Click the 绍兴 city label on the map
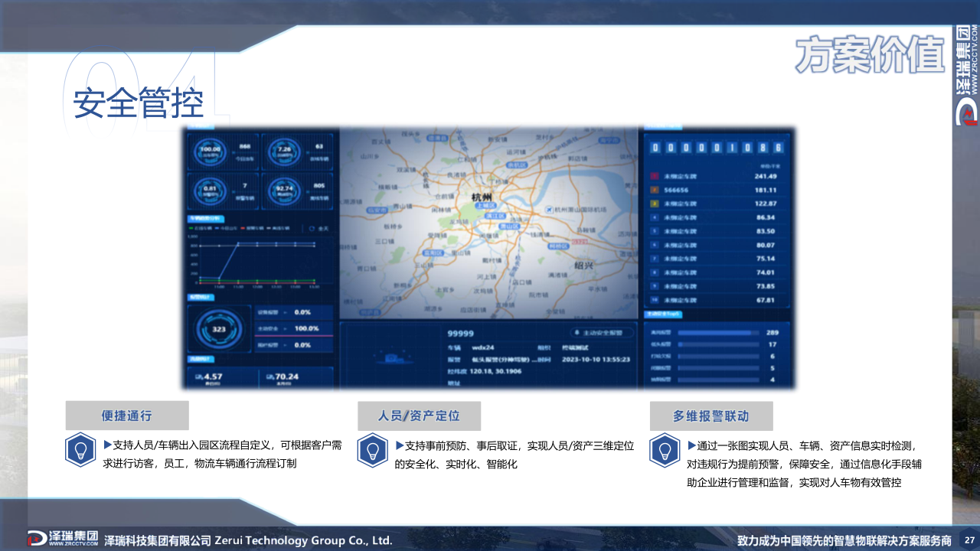 (x=584, y=265)
